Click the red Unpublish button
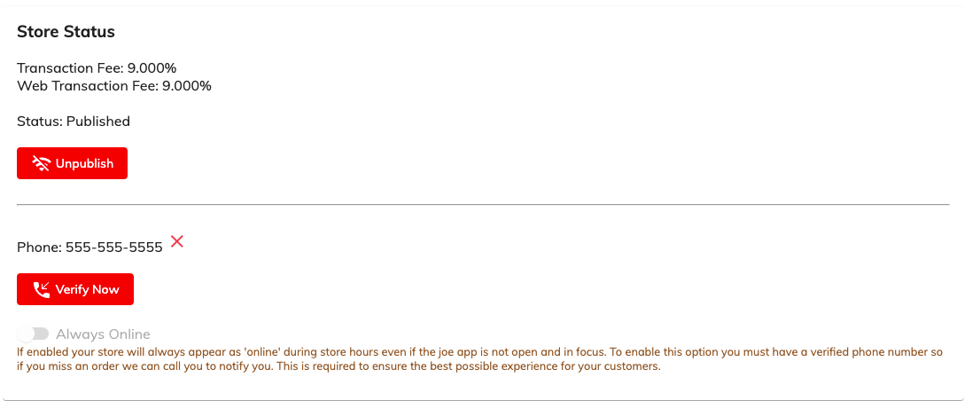This screenshot has width=980, height=401. 72,163
